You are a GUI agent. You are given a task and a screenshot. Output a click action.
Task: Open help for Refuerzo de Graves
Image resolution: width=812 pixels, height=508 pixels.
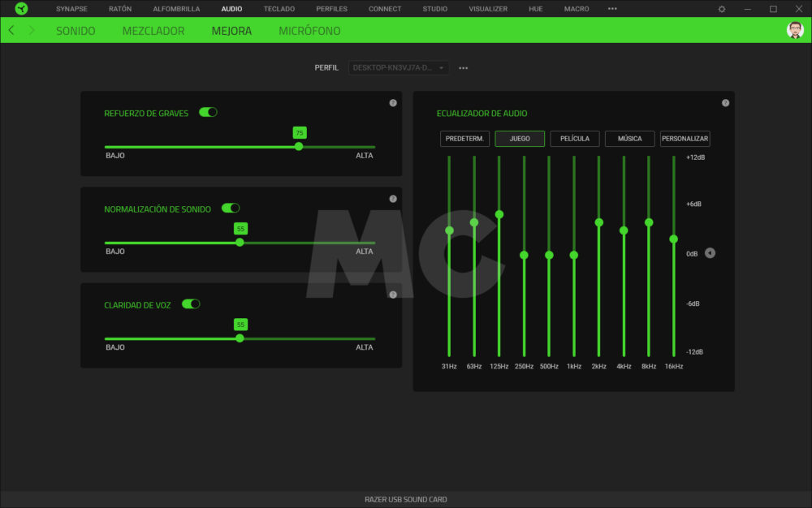[393, 103]
